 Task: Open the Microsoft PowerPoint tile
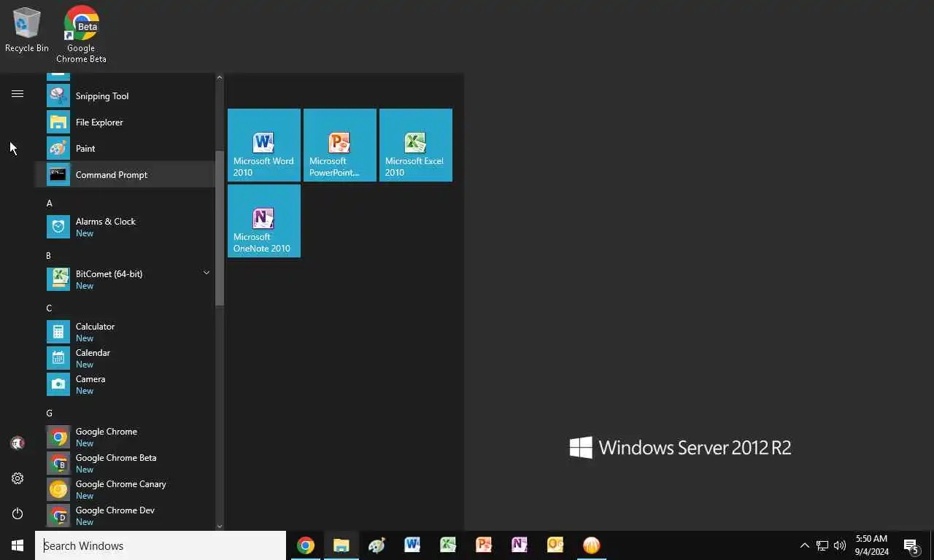pos(340,145)
